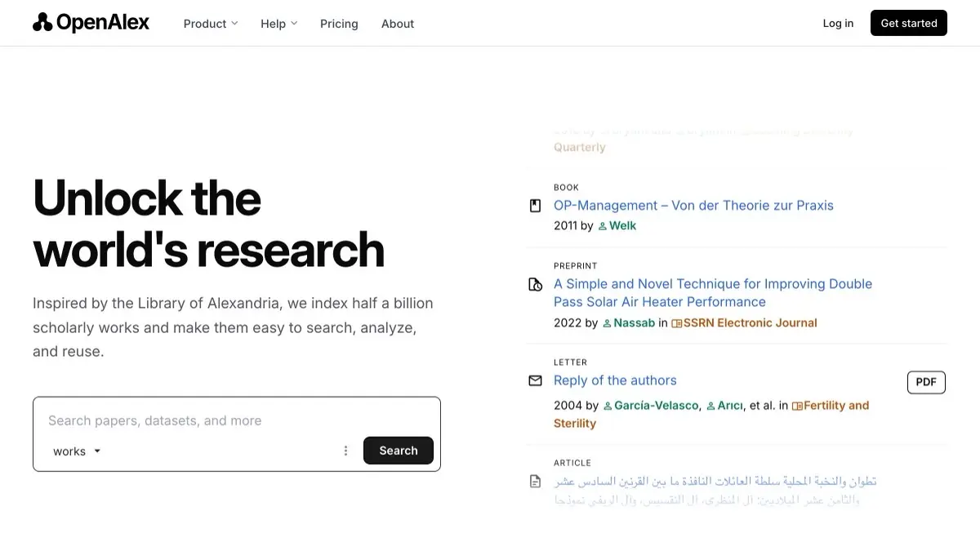This screenshot has width=980, height=551.
Task: Click the ARTICLE type label
Action: point(572,462)
